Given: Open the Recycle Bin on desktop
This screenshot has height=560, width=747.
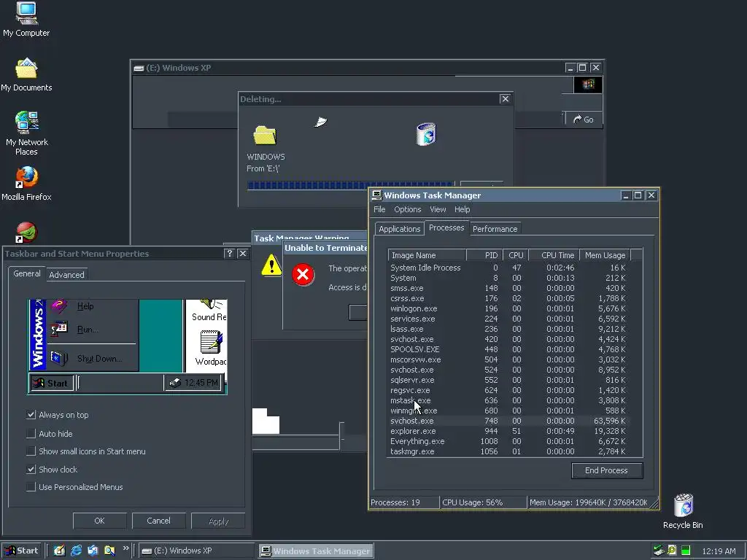Looking at the screenshot, I should point(683,510).
